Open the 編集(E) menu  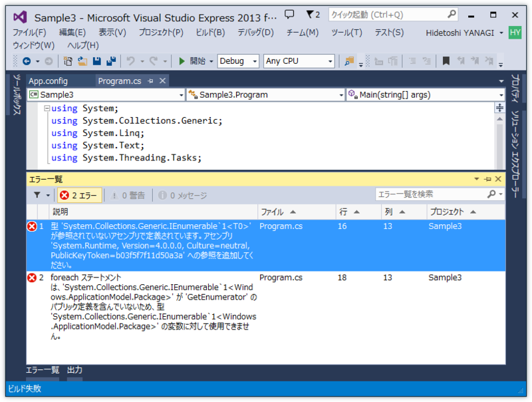(x=72, y=33)
